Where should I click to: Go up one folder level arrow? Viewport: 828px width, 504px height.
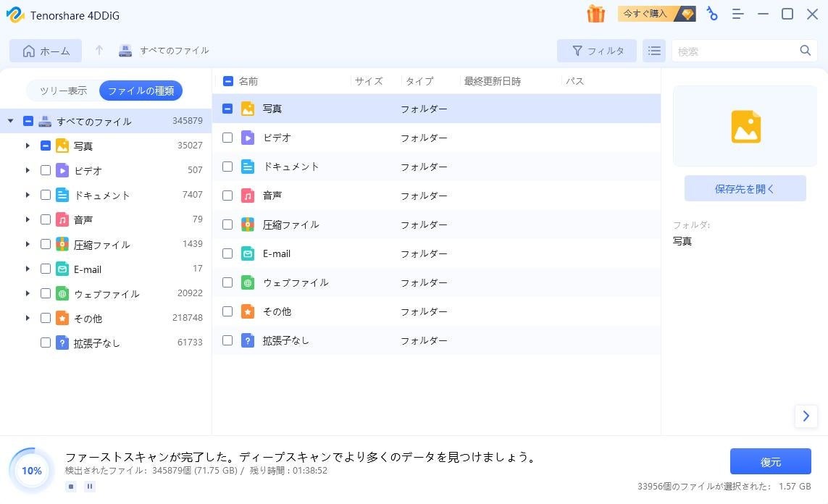(99, 51)
